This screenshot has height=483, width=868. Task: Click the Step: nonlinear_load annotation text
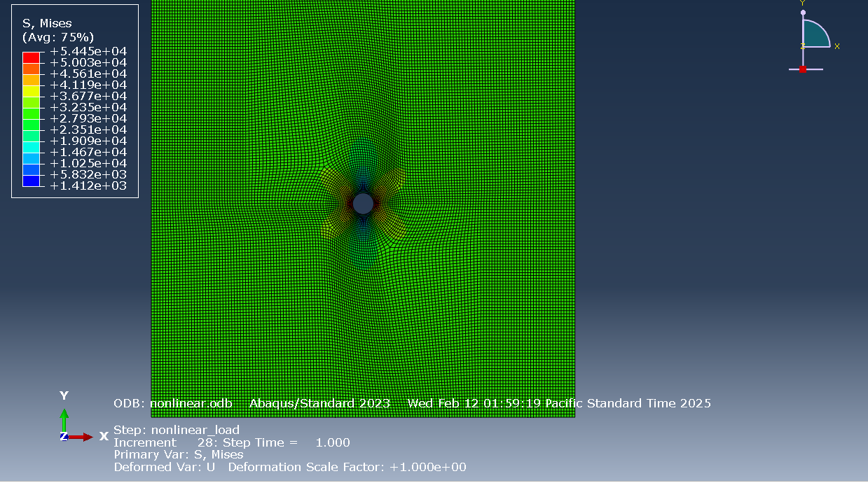pyautogui.click(x=177, y=429)
